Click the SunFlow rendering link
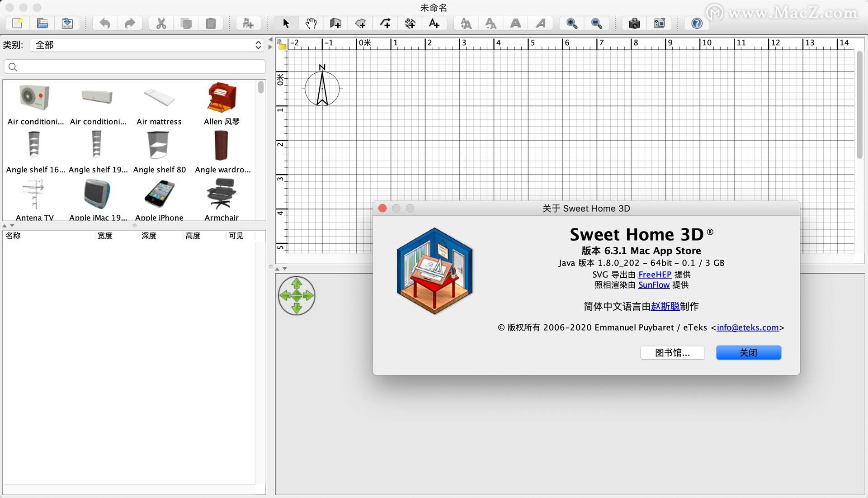This screenshot has height=498, width=868. (655, 286)
